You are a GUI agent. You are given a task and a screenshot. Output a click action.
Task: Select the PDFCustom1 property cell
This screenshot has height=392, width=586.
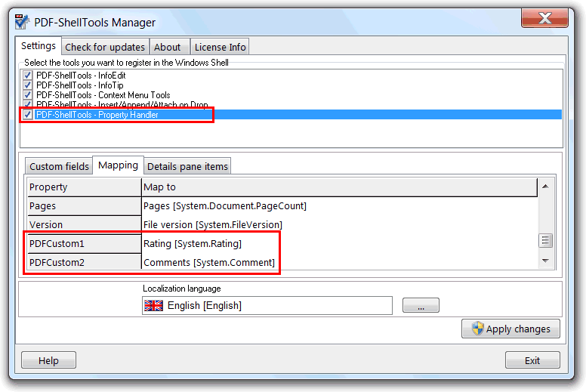click(x=85, y=244)
